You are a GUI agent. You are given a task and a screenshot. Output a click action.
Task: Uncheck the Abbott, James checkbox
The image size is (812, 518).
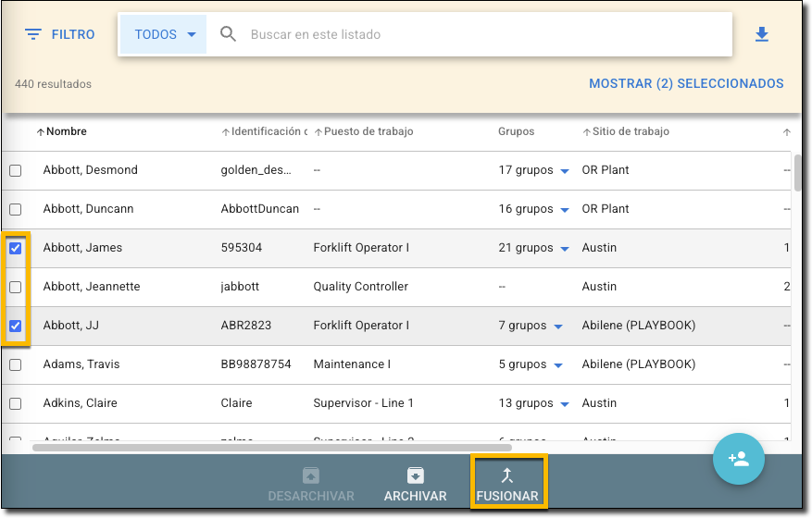[16, 248]
